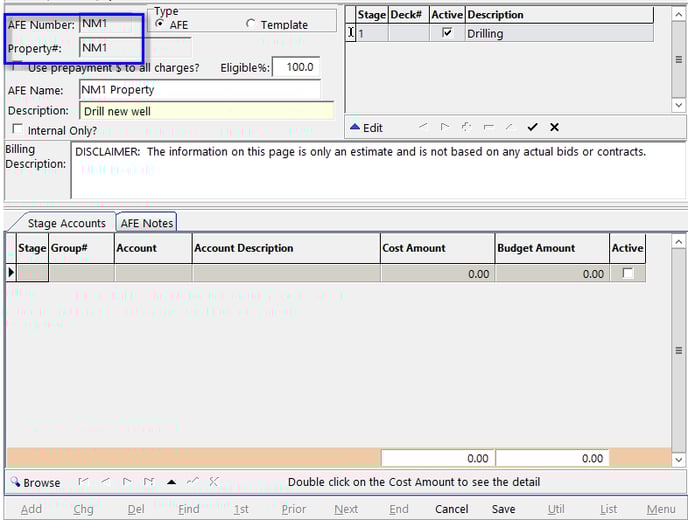Click the current row pointer in the accounts grid
The width and height of the screenshot is (688, 520).
tap(11, 273)
